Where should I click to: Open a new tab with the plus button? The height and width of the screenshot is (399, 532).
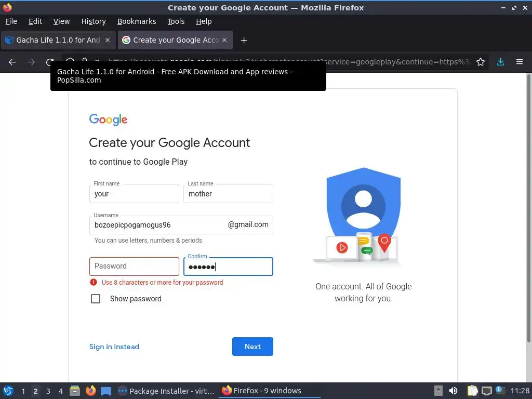[244, 41]
